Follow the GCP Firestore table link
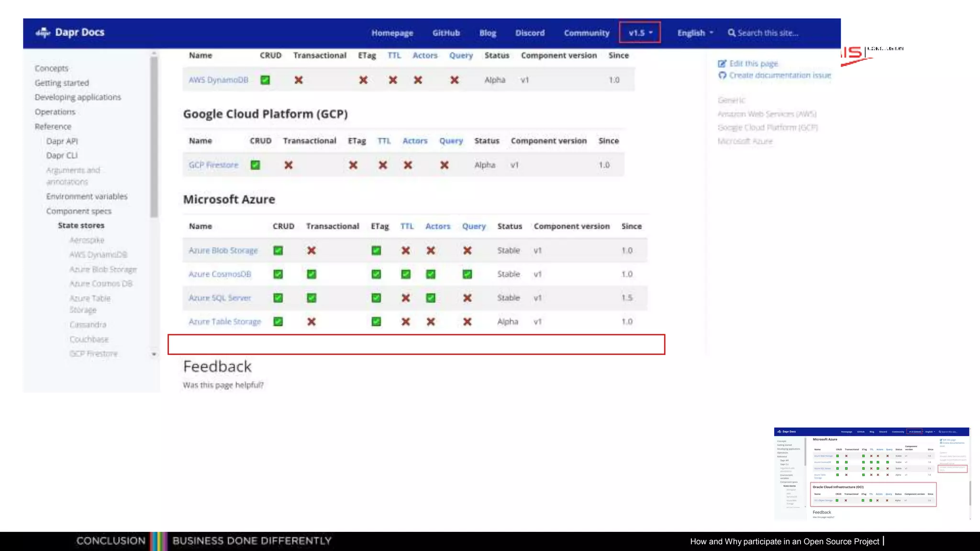 pos(213,165)
